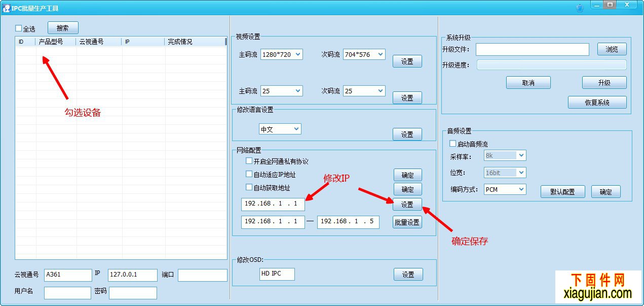Screen dimensions: 644x306
Task: Click 设置 button beside single IP field
Action: pyautogui.click(x=407, y=205)
